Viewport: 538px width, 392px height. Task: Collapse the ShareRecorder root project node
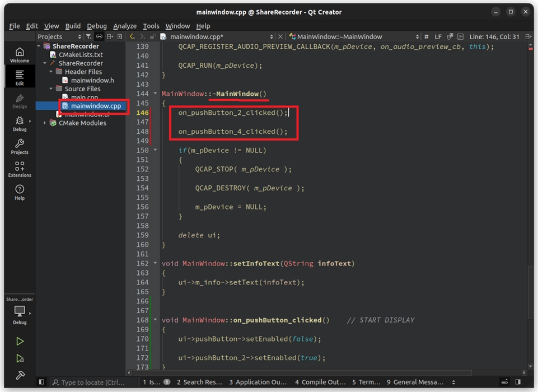(39, 46)
